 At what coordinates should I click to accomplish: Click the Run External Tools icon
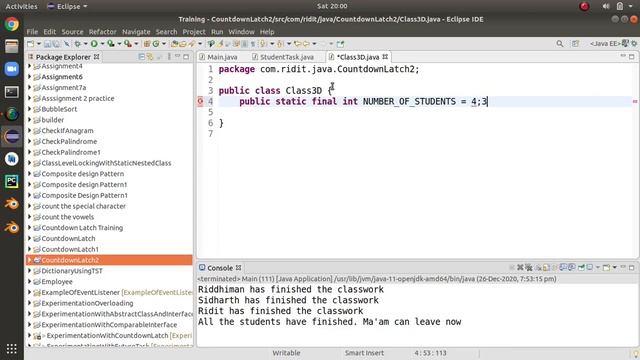pyautogui.click(x=128, y=44)
